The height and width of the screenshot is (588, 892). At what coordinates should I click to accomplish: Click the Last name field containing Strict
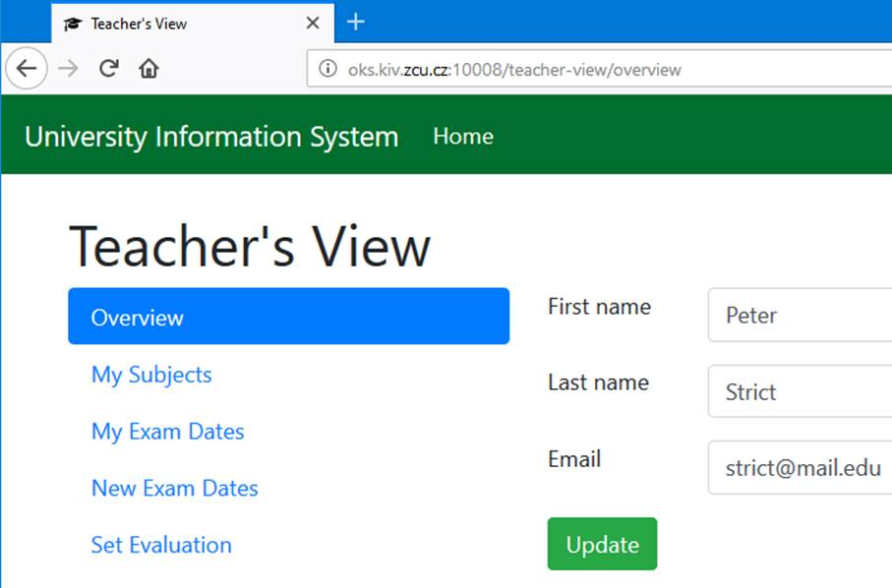(x=800, y=391)
